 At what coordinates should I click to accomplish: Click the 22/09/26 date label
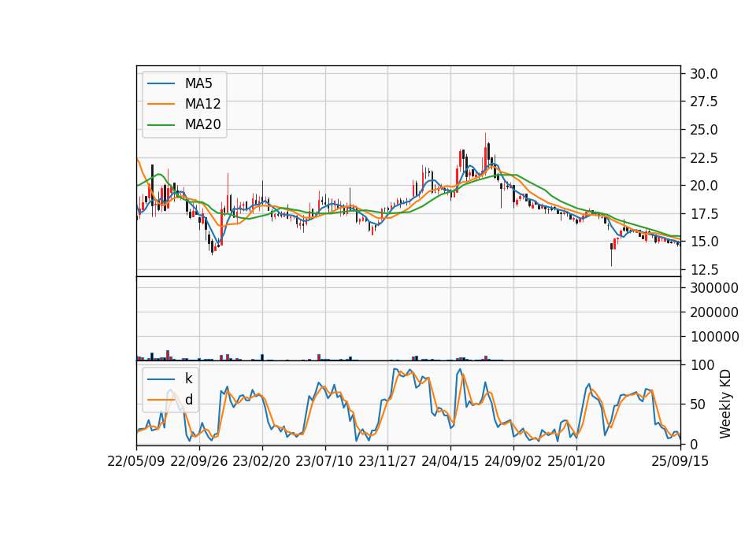(x=199, y=461)
